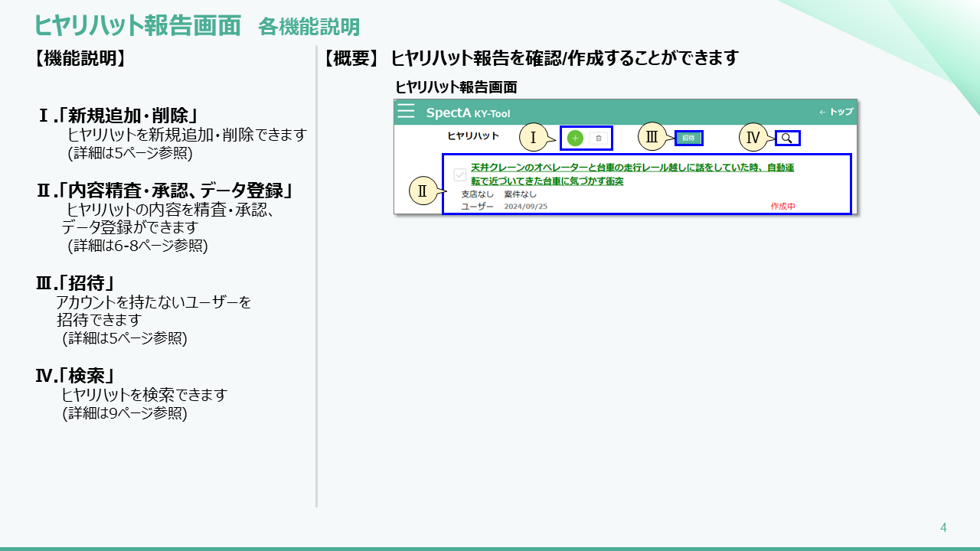Screen dimensions: 980x551
Task: Click the Ⅱ callout bubble
Action: click(422, 191)
